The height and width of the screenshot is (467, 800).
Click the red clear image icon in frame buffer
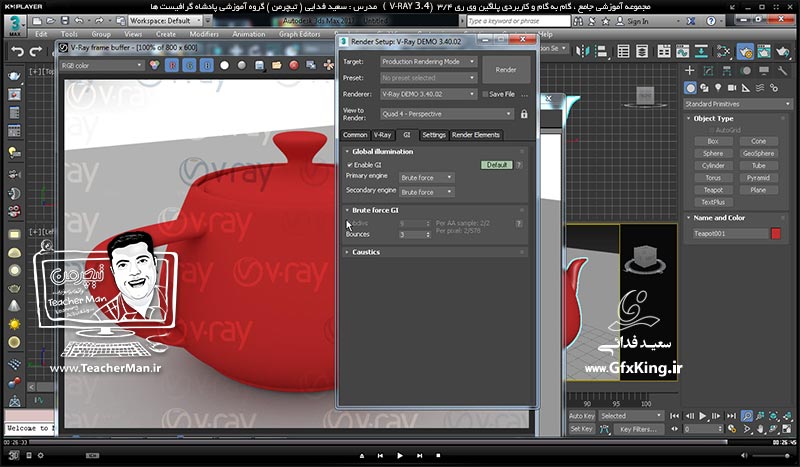click(x=294, y=65)
